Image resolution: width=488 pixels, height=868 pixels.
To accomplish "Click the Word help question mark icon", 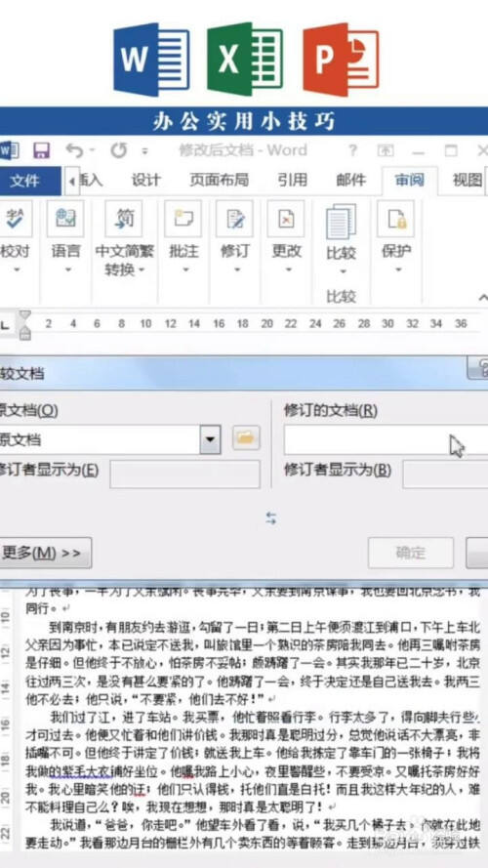I will click(x=353, y=150).
